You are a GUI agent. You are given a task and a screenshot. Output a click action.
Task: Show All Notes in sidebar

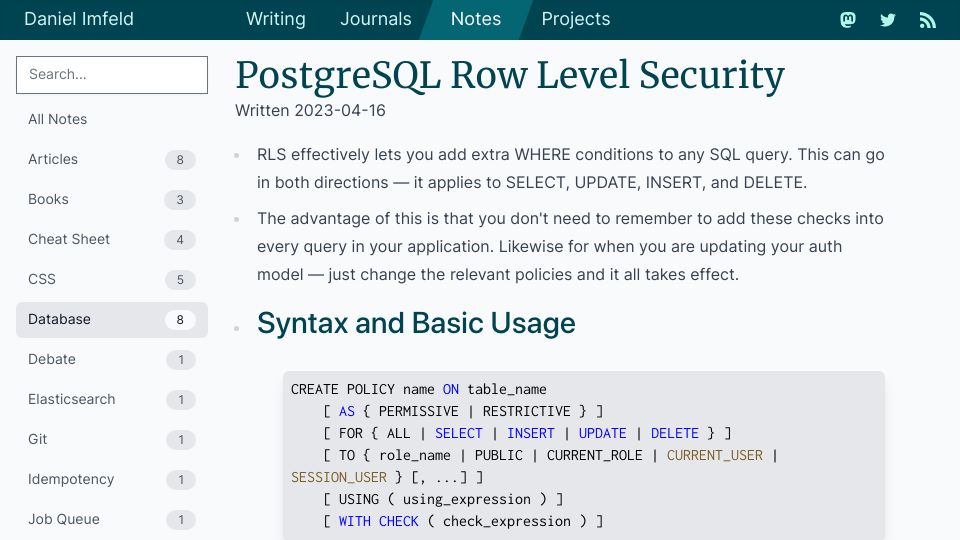tap(112, 119)
